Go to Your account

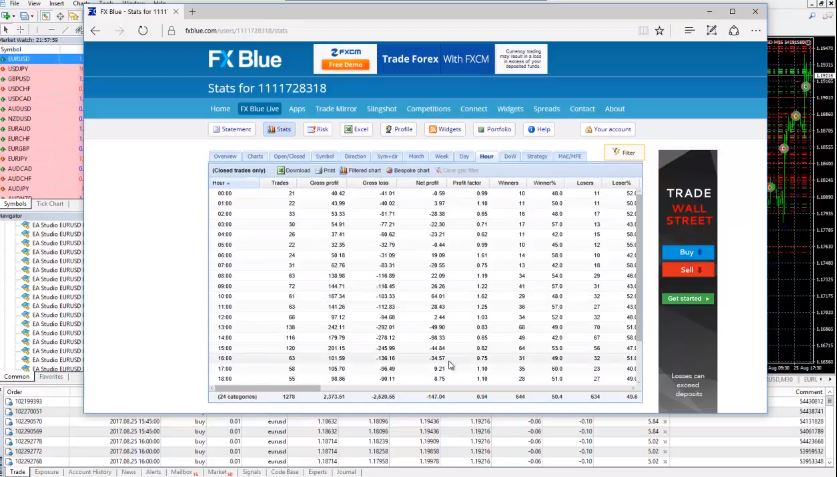click(608, 129)
